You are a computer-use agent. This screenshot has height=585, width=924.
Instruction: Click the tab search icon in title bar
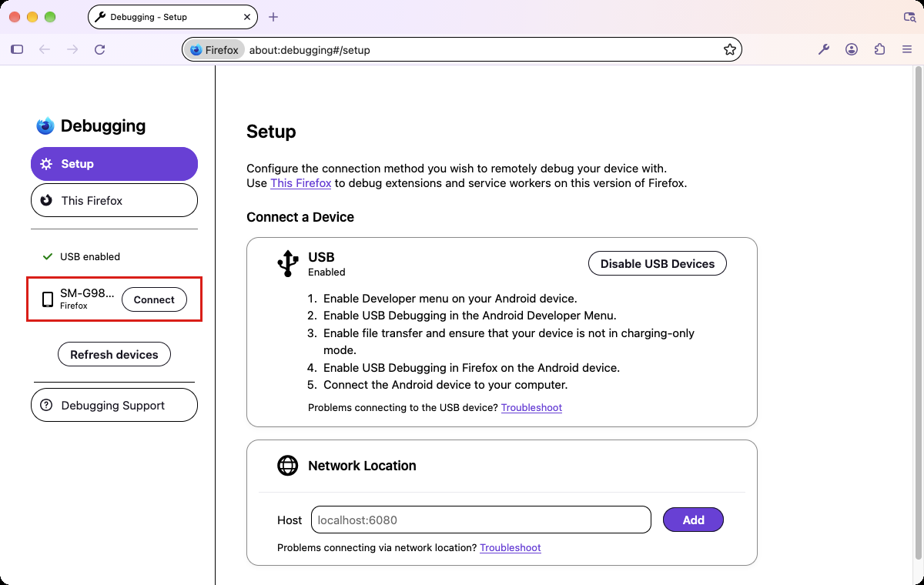(x=909, y=17)
